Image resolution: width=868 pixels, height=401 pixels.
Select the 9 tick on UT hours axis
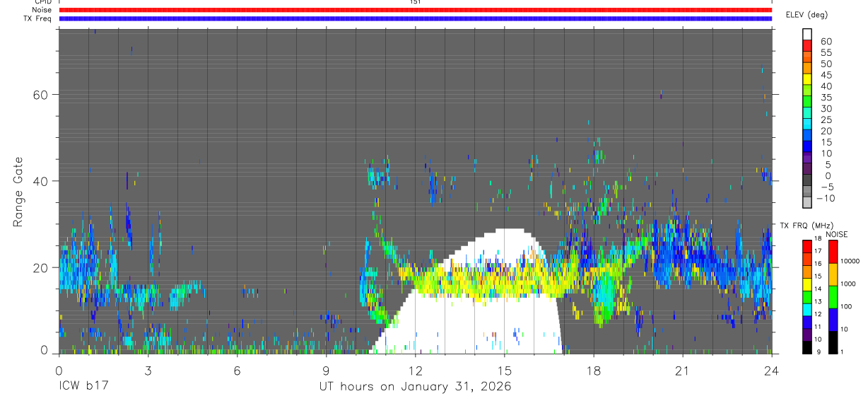pos(326,371)
